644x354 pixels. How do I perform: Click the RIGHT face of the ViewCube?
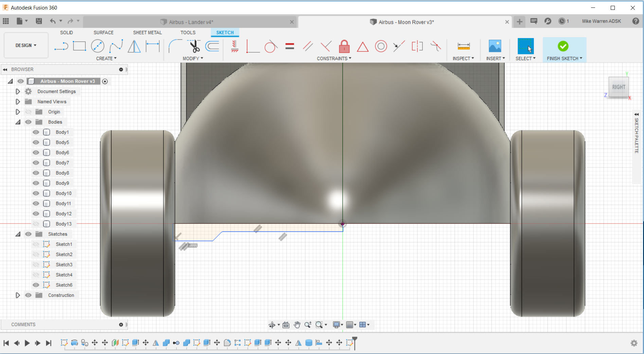619,87
